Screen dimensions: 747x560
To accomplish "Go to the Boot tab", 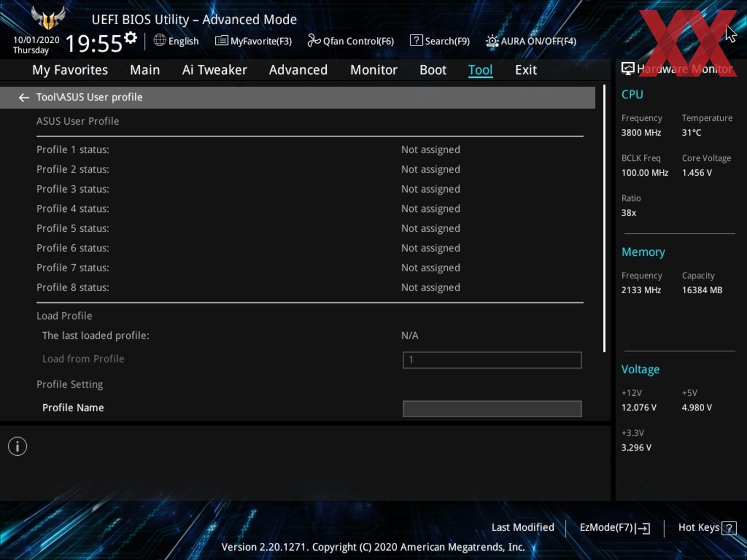I will pyautogui.click(x=433, y=70).
